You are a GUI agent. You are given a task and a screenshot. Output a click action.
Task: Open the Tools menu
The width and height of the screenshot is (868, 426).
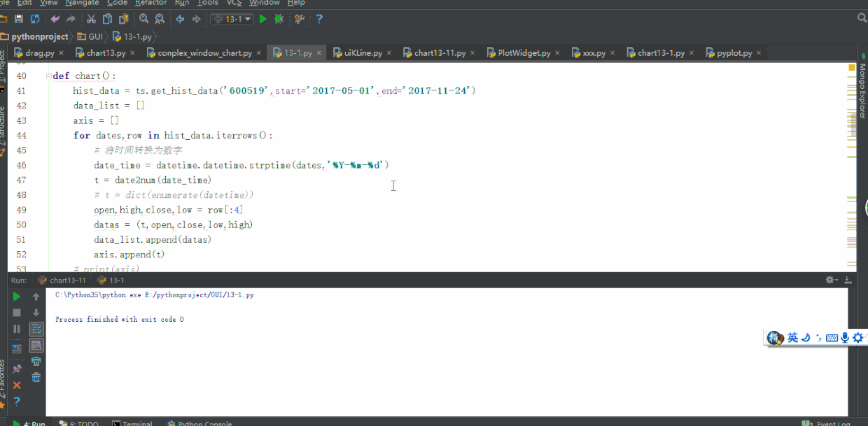click(208, 3)
